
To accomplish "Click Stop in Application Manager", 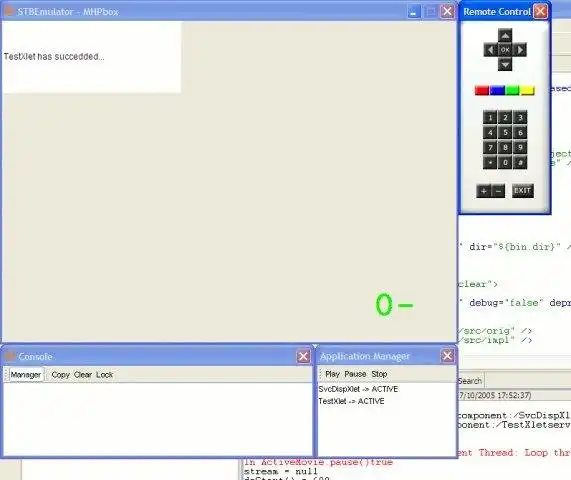I will tap(379, 374).
